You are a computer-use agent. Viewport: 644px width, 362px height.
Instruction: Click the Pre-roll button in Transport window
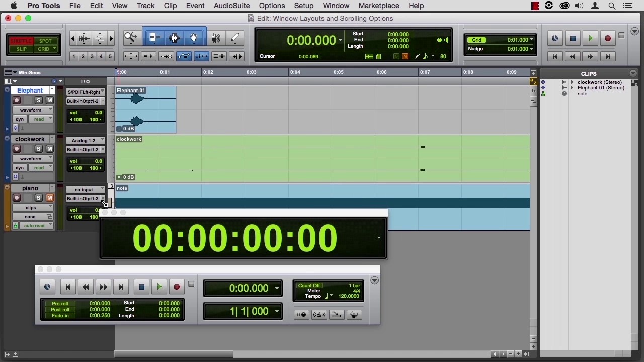coord(59,304)
